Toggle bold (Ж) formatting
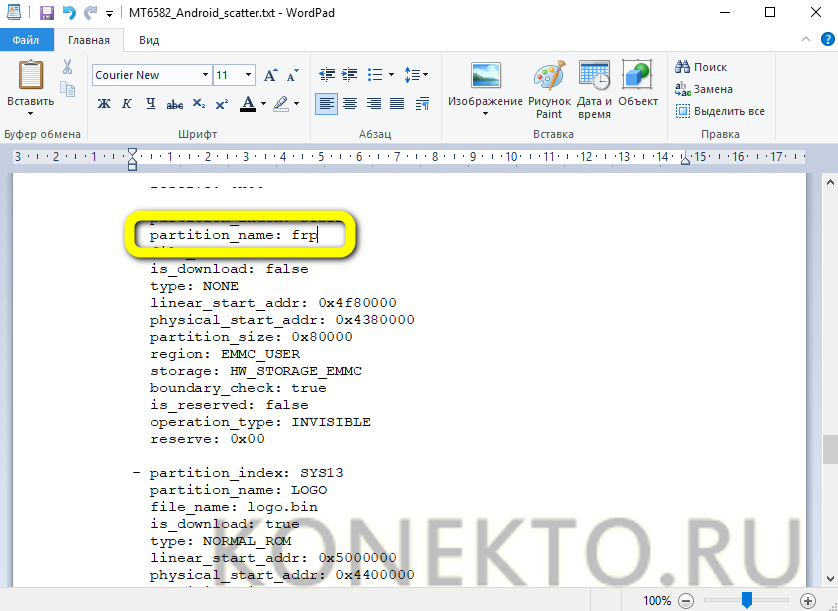 pos(104,104)
